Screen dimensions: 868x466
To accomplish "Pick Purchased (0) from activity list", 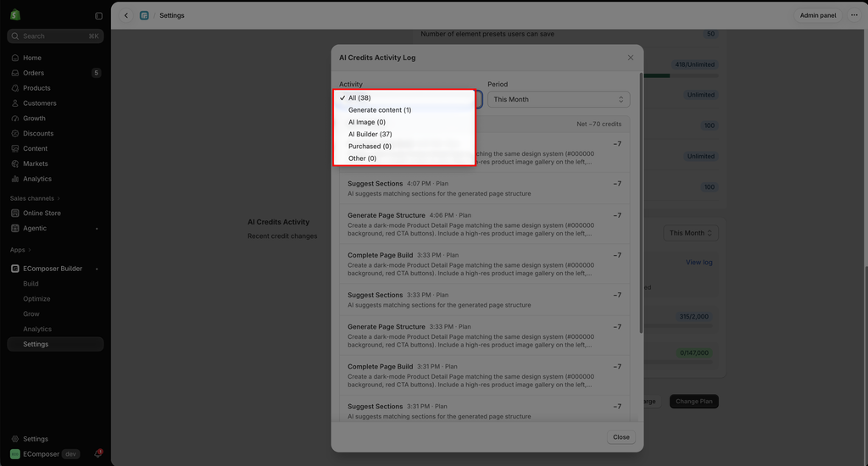I will [404, 147].
